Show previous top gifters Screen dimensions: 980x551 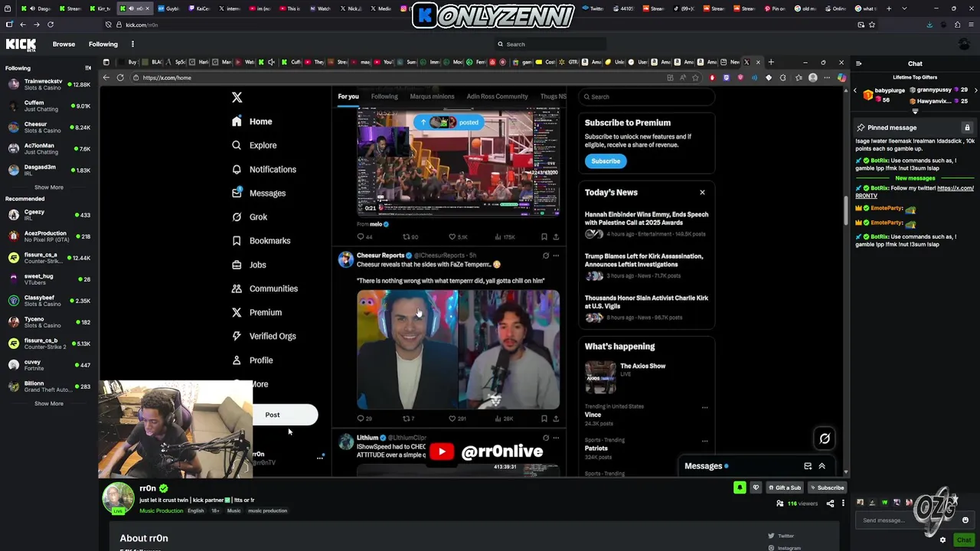(x=855, y=90)
